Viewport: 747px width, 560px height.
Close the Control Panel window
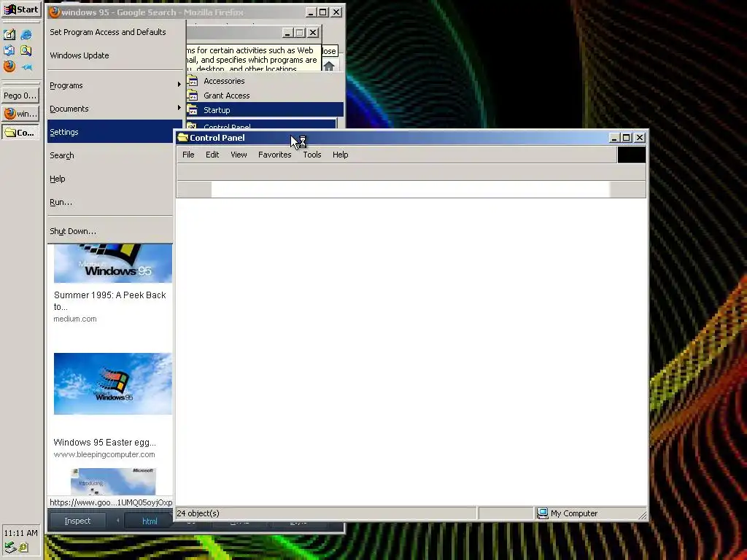[x=640, y=138]
